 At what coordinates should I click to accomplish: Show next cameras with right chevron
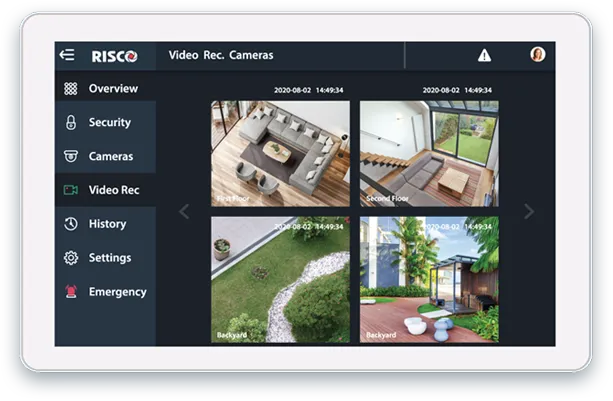529,211
